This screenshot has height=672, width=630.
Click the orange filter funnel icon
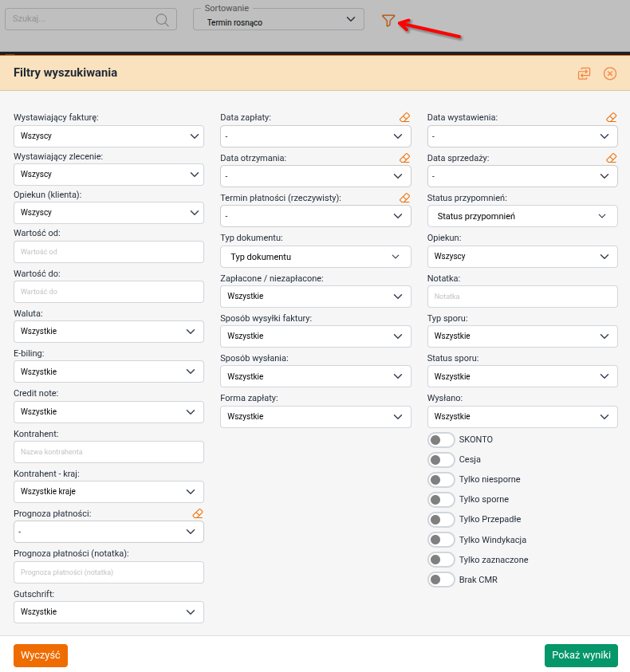(x=388, y=21)
